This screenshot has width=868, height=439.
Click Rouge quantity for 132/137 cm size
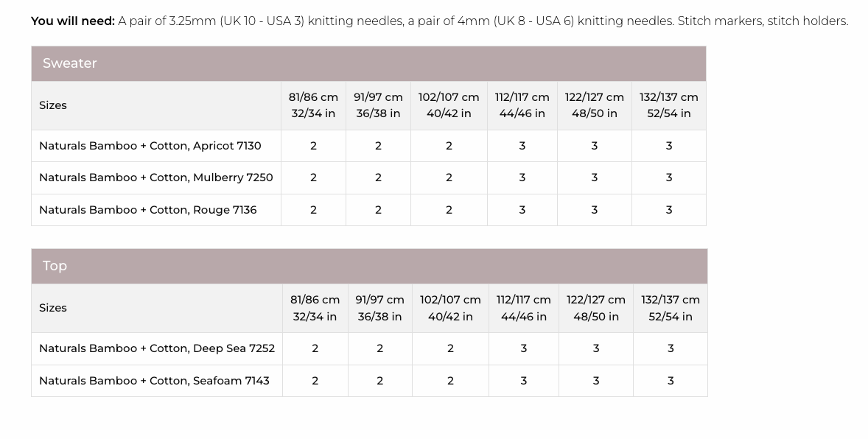(x=669, y=210)
